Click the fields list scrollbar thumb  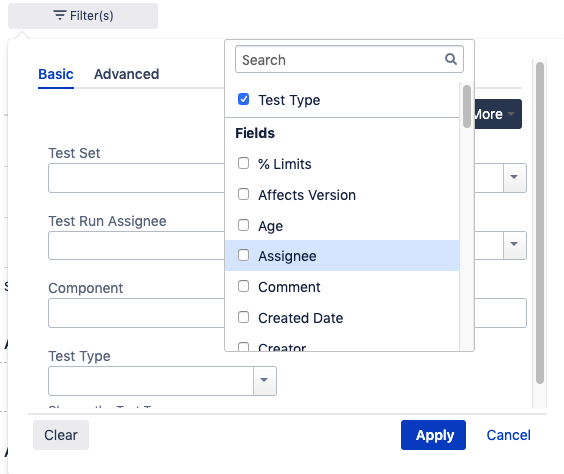(x=467, y=106)
